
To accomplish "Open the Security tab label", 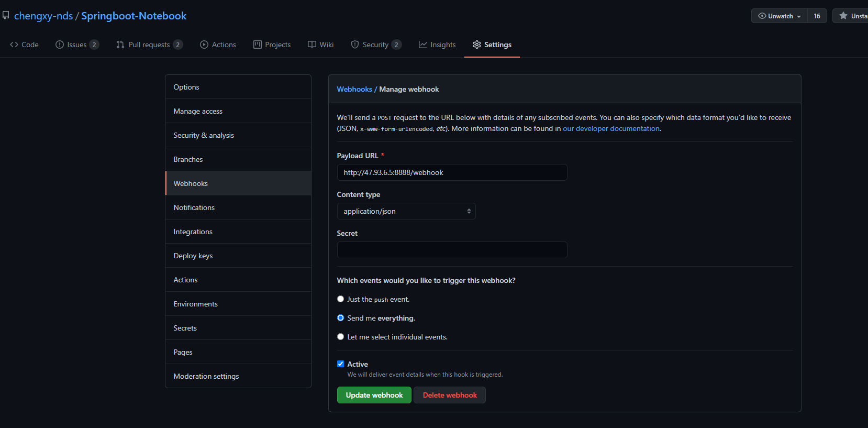I will click(x=375, y=45).
